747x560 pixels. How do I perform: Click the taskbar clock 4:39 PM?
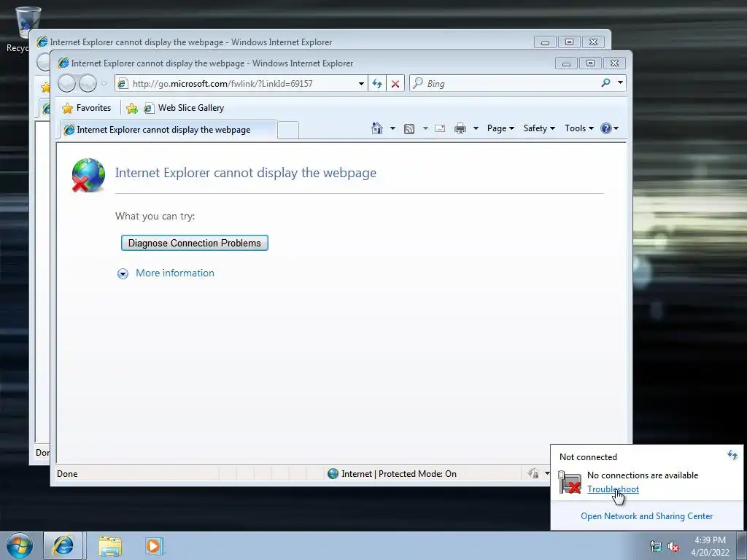[x=710, y=540]
